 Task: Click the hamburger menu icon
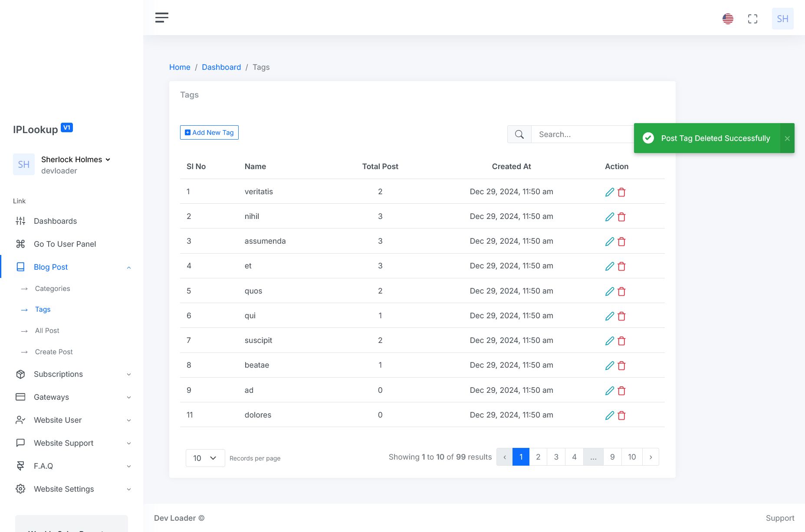tap(161, 17)
